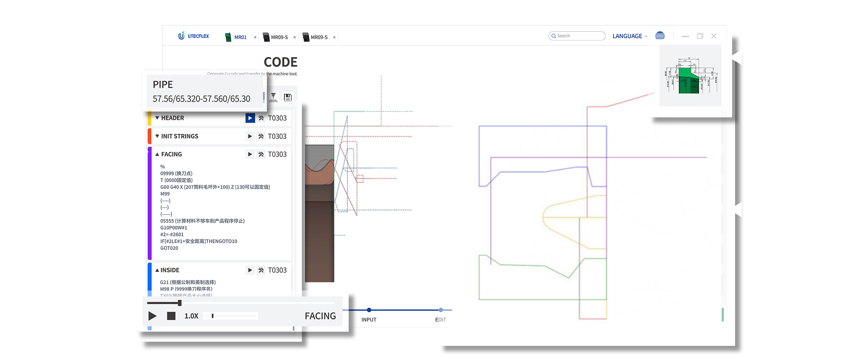
Task: Close the first MR09-S tab
Action: tap(295, 37)
